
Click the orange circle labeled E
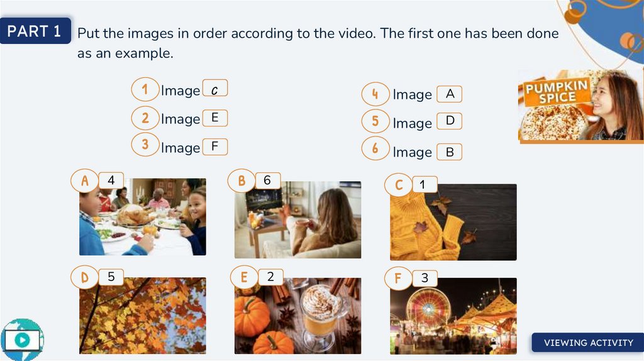[x=244, y=277]
